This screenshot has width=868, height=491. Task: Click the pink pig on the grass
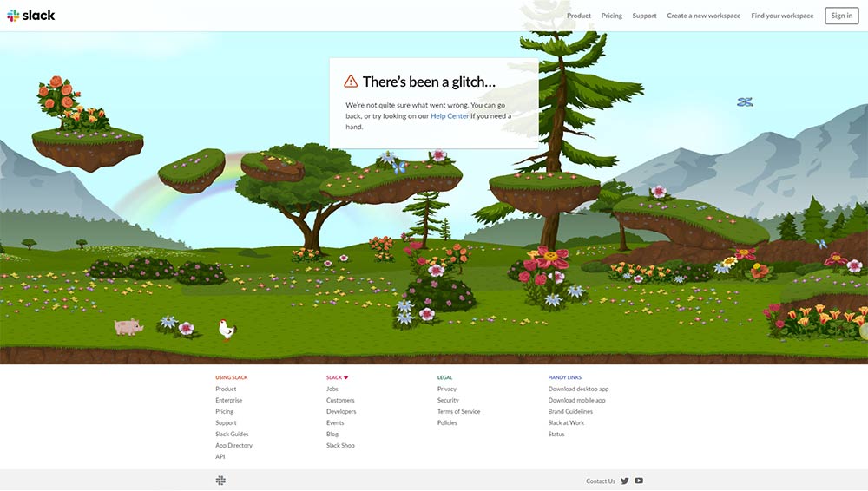(128, 326)
